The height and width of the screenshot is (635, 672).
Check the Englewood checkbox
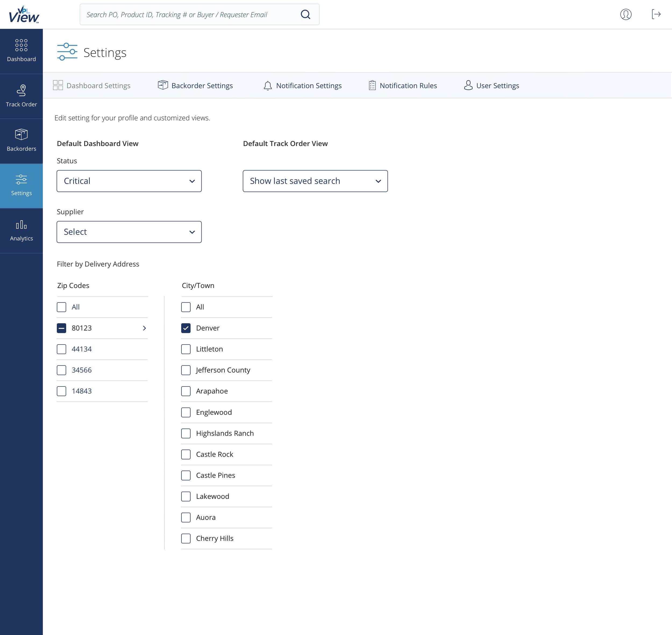click(x=186, y=412)
